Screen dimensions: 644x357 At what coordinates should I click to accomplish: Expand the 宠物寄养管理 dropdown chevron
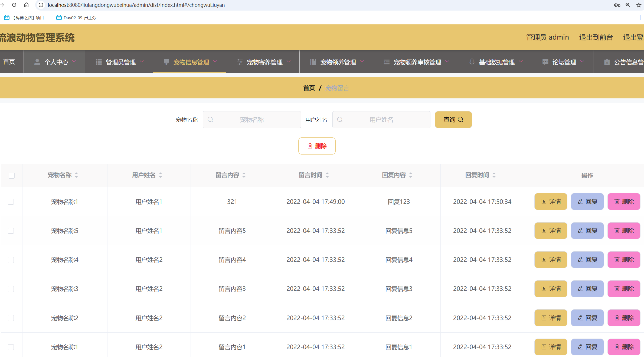[289, 62]
